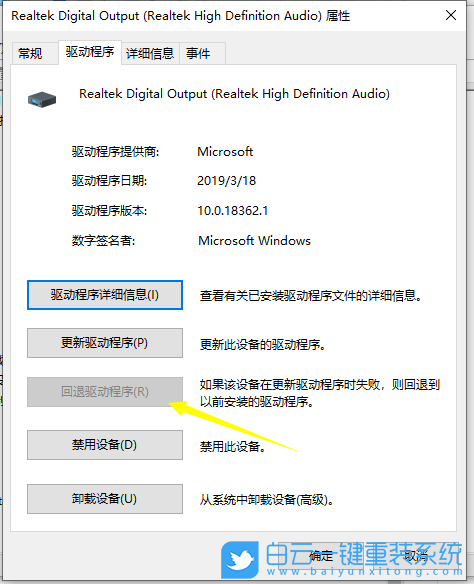Close the properties dialog window
Viewport: 474px width, 584px height.
451,15
